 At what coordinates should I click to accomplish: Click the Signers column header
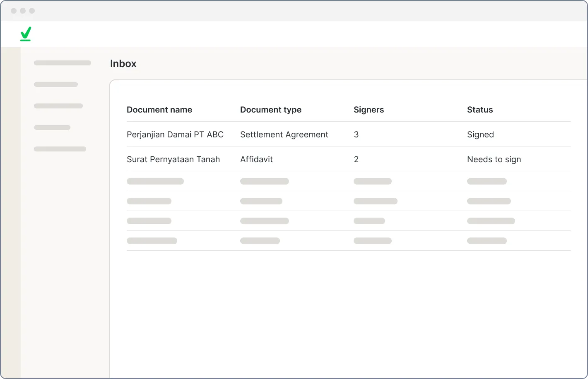coord(369,110)
